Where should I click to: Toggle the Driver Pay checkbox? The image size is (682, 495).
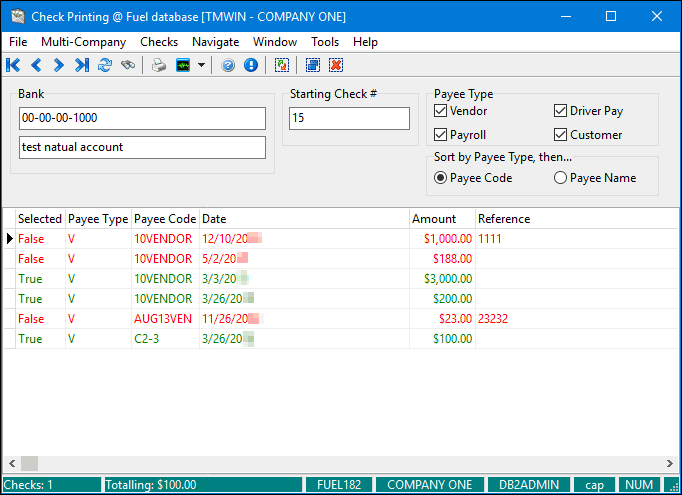[x=561, y=111]
